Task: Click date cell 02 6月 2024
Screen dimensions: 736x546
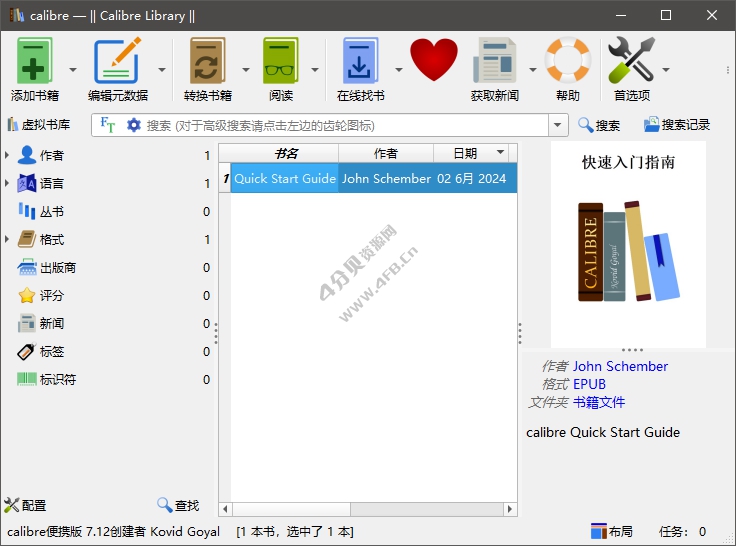Action: 471,178
